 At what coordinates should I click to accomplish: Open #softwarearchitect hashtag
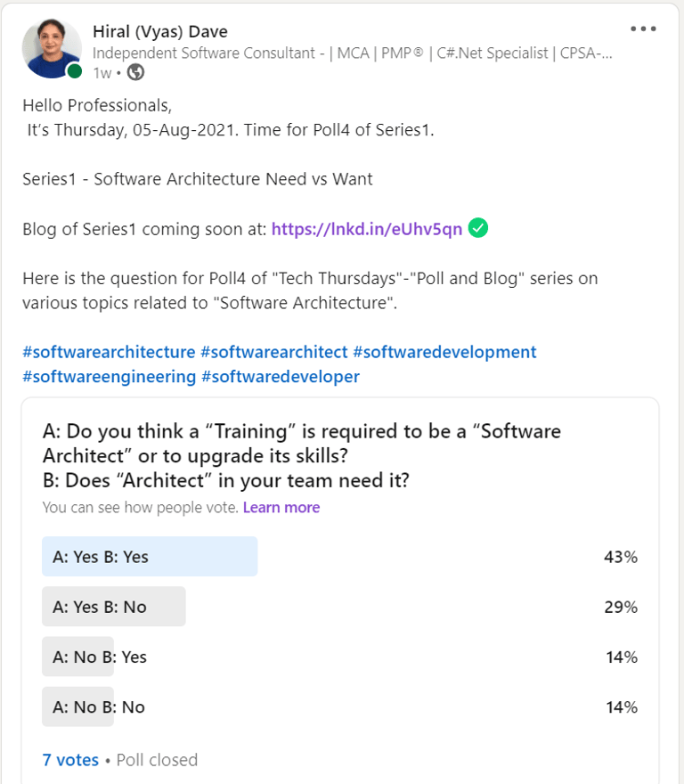coord(274,352)
